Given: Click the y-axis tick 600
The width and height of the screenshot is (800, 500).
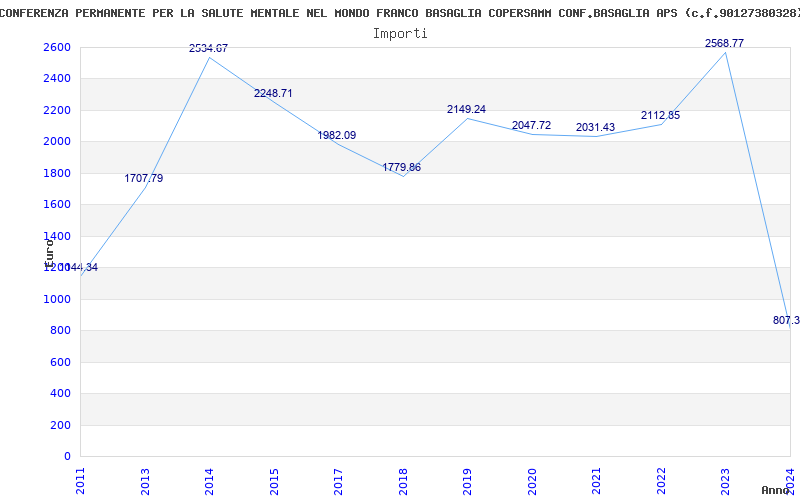Looking at the screenshot, I should tap(60, 362).
